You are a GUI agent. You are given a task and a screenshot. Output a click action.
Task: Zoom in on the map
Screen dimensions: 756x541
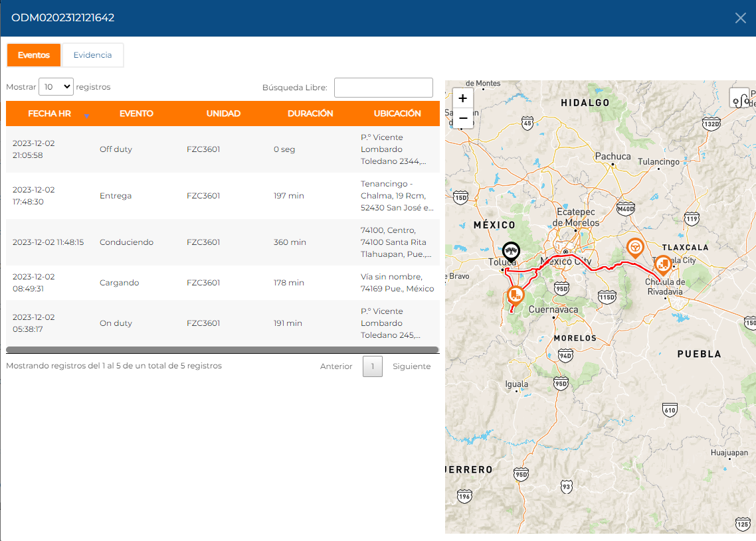click(x=463, y=98)
